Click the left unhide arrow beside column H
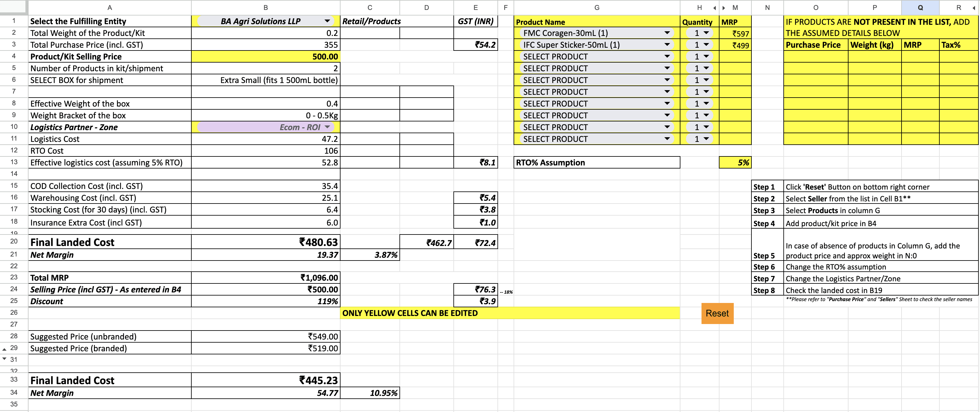The image size is (980, 412). tap(715, 8)
